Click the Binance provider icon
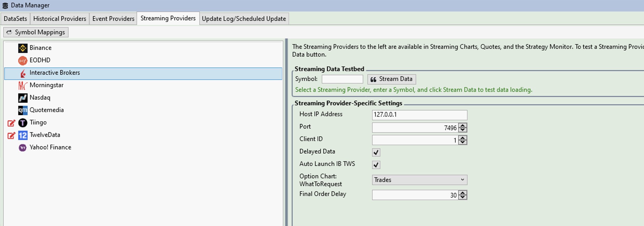Screen dimensions: 644x226 [23, 48]
